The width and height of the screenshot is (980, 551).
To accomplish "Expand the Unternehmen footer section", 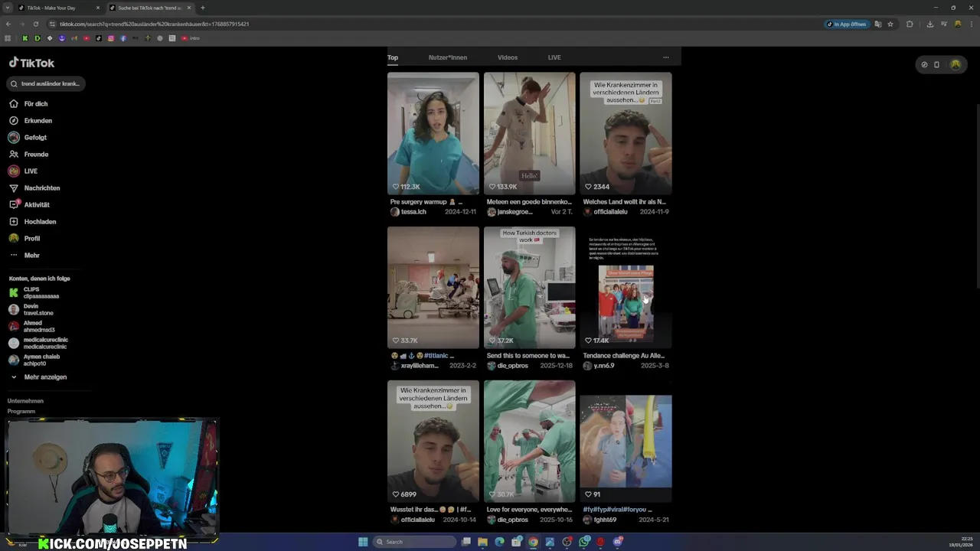I will pyautogui.click(x=25, y=400).
